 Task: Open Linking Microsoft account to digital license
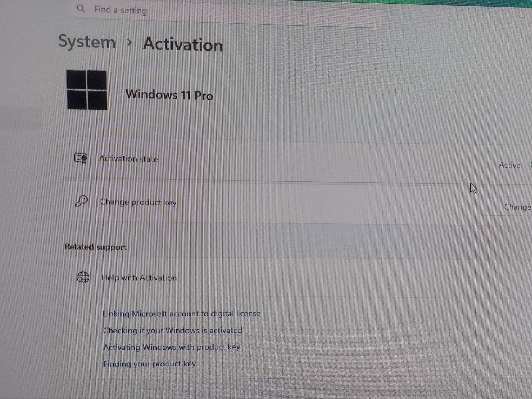[182, 314]
